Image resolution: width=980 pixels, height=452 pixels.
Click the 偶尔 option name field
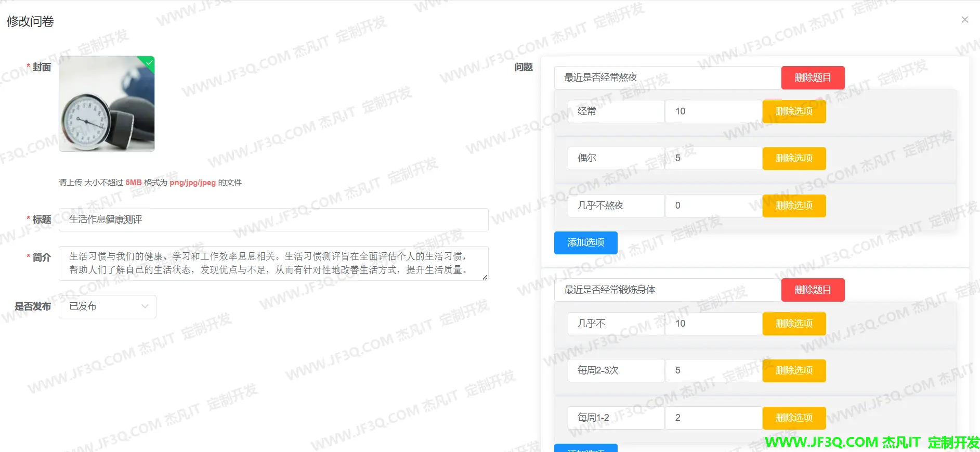[x=616, y=158]
